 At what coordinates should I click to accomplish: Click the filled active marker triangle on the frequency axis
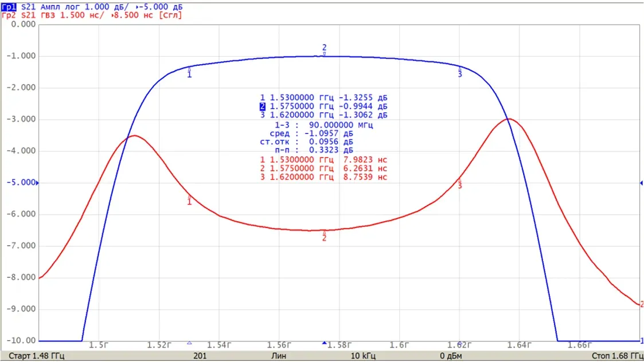pyautogui.click(x=325, y=343)
